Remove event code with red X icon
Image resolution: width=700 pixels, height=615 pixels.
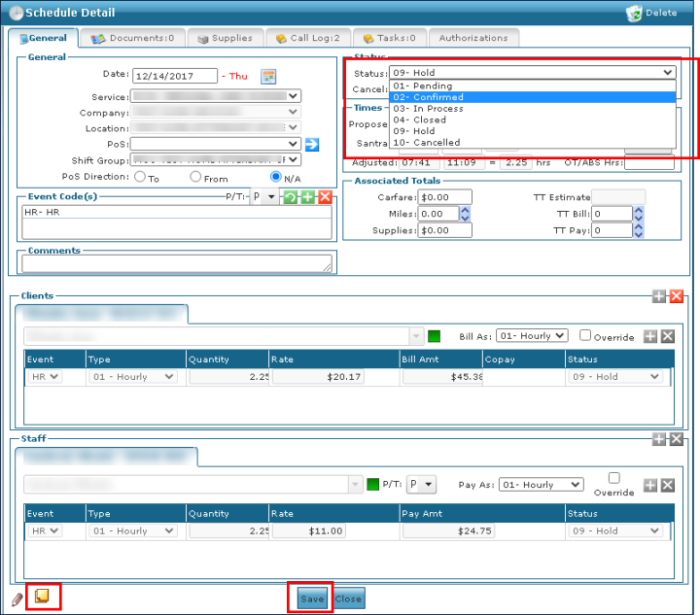coord(325,197)
